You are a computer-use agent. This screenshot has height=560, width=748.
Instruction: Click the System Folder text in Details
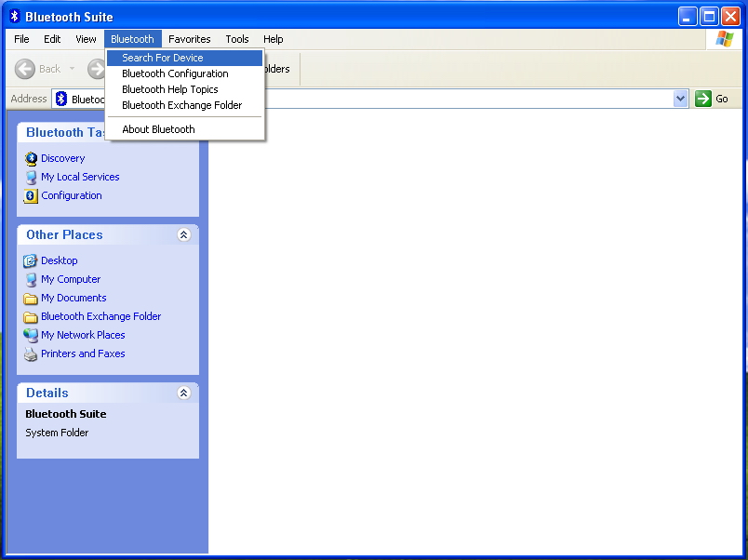click(x=57, y=433)
